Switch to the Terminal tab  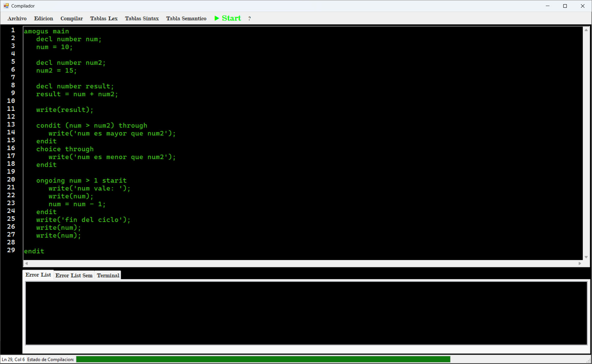pyautogui.click(x=108, y=275)
